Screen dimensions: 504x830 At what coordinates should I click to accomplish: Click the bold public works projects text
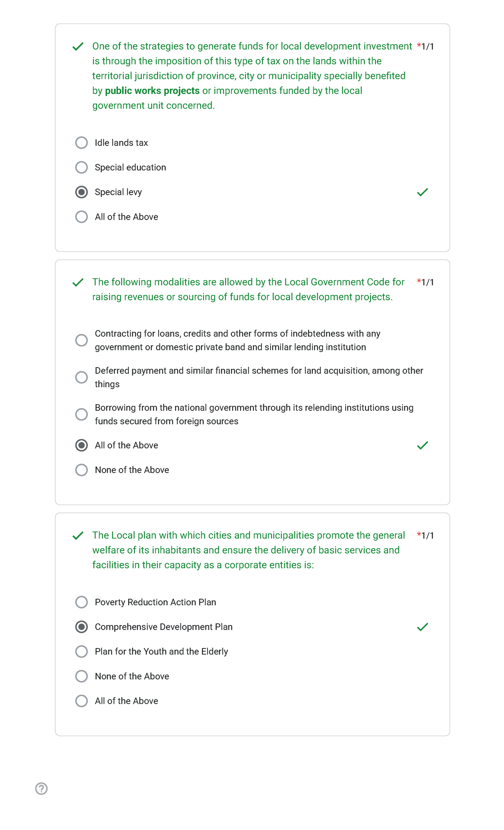152,91
